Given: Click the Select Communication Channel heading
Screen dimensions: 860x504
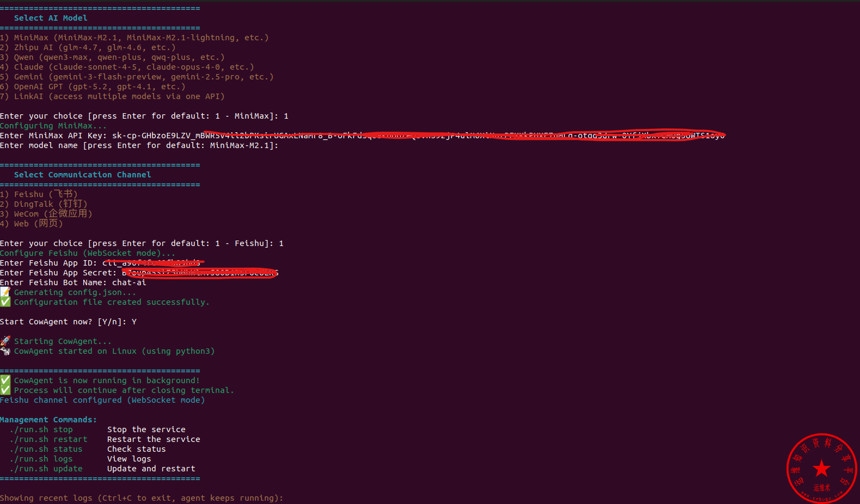Looking at the screenshot, I should (82, 175).
